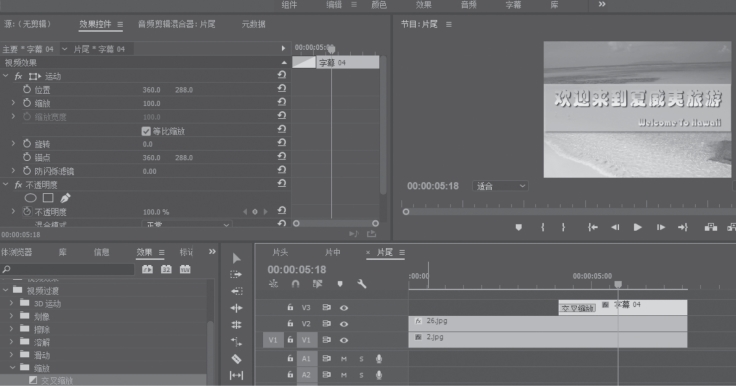Select the Track Select Forward tool
The image size is (736, 386).
(x=236, y=274)
